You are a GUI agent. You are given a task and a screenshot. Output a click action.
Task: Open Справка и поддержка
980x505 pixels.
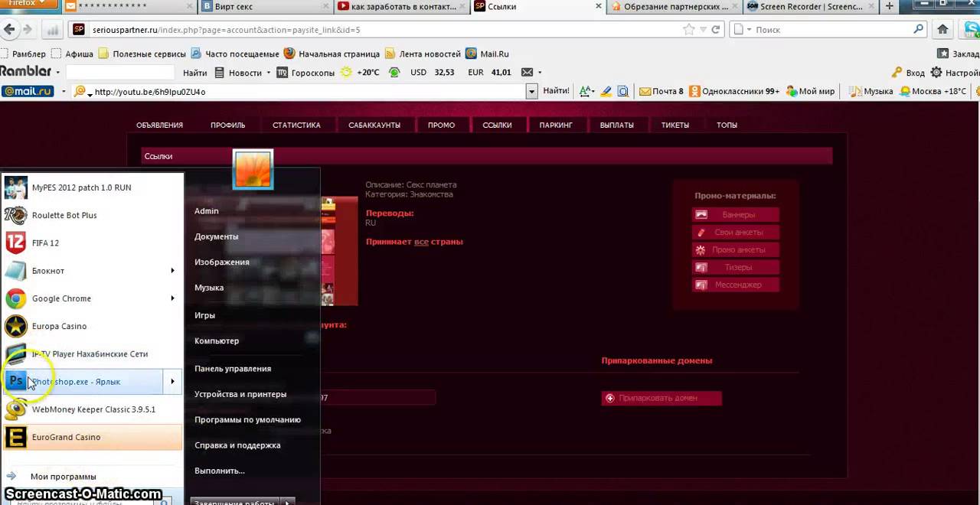(x=237, y=445)
